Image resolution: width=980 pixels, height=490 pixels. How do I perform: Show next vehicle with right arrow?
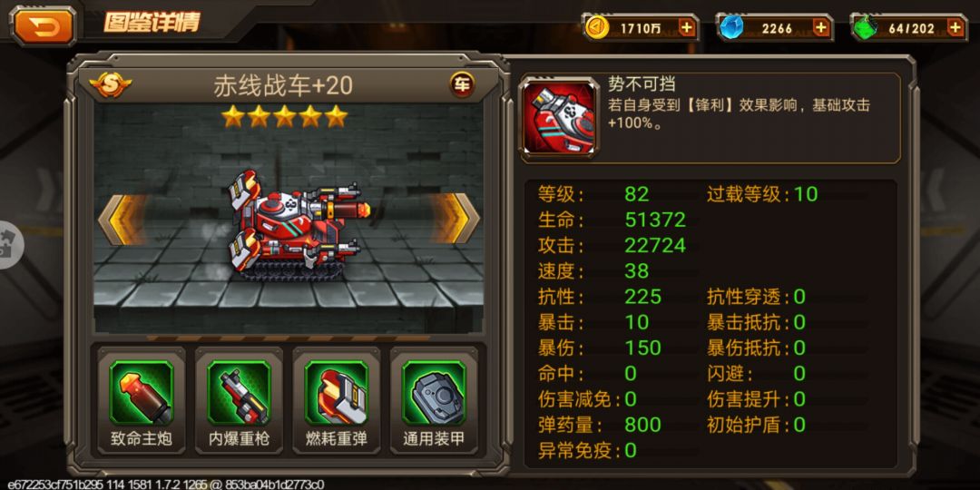(456, 218)
